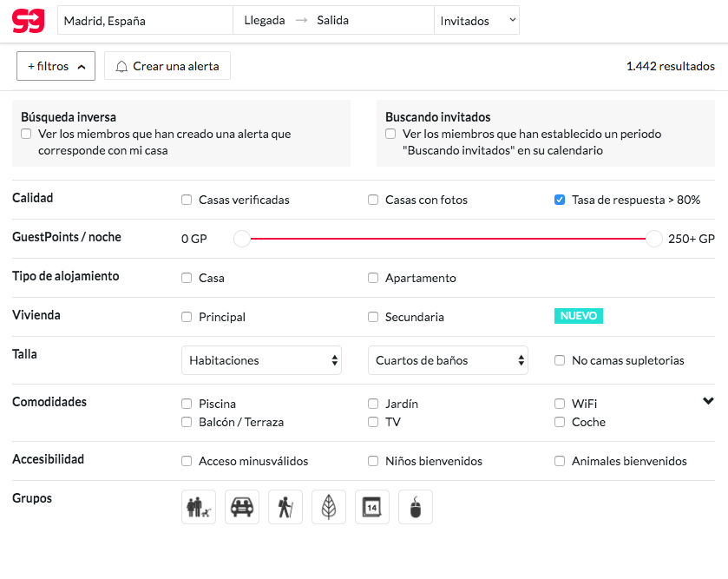Click the computer mouse group icon
Viewport: 728px width, 579px height.
tap(415, 506)
